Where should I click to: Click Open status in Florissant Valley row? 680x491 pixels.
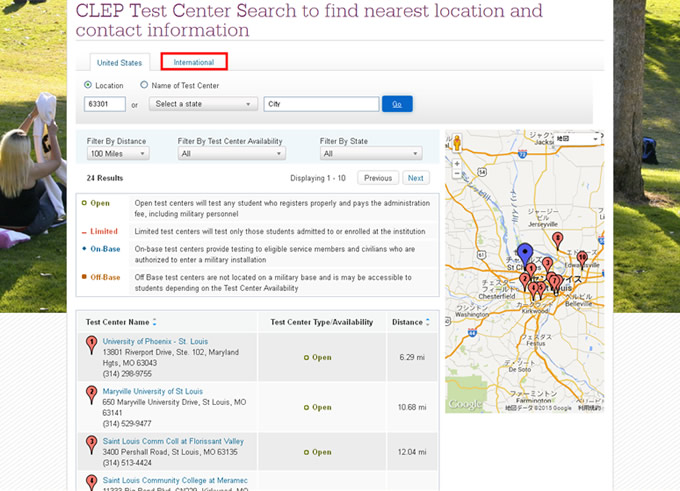tap(317, 452)
